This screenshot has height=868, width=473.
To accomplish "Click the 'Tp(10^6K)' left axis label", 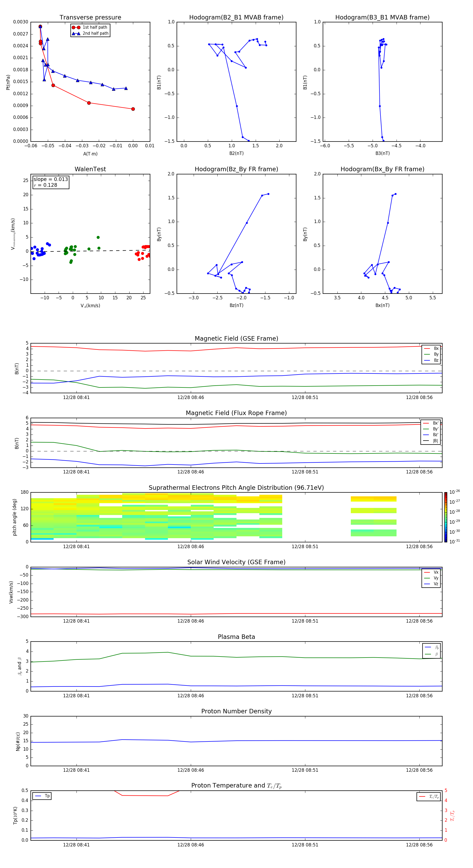I will (x=15, y=815).
